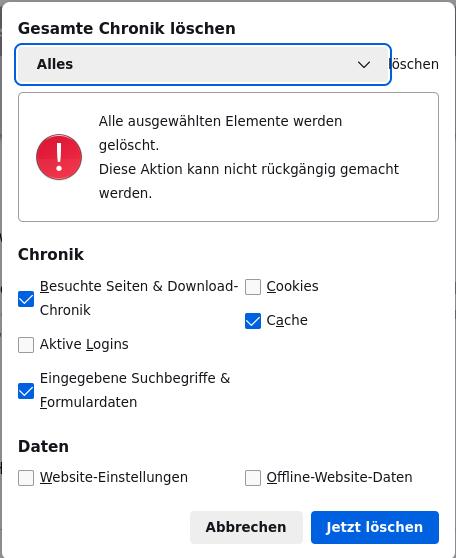Click the Website-Einstellungen label text

114,478
